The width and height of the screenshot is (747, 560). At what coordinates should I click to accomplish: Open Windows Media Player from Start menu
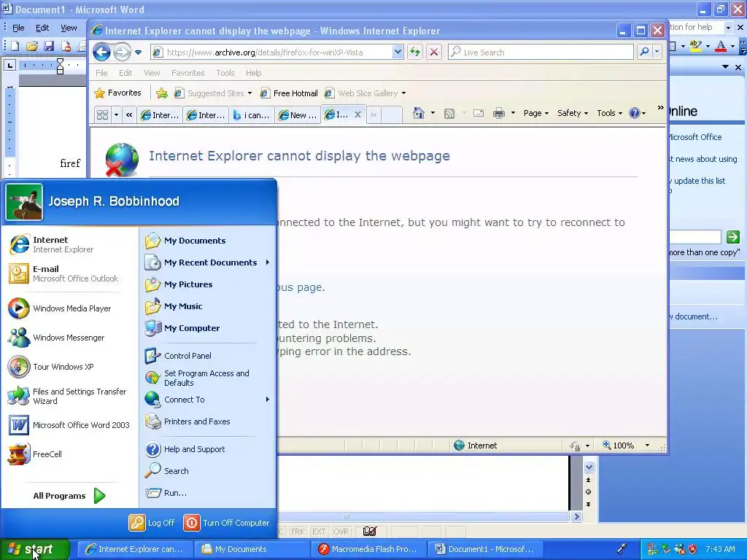click(70, 308)
